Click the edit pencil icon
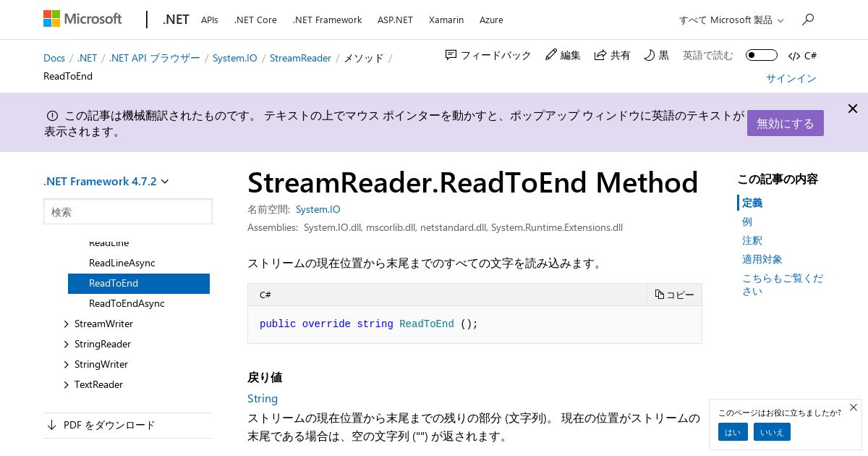Viewport: 868px width, 456px height. point(551,55)
